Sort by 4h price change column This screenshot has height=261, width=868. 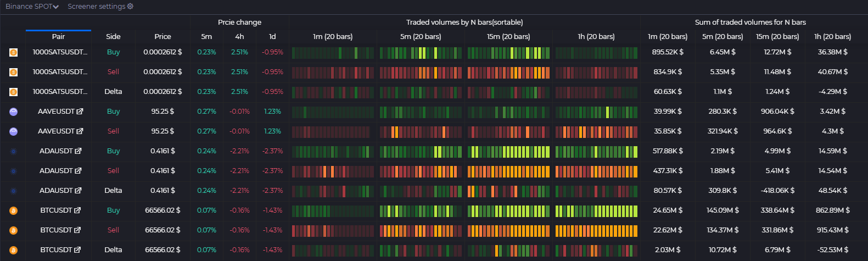[x=239, y=37]
